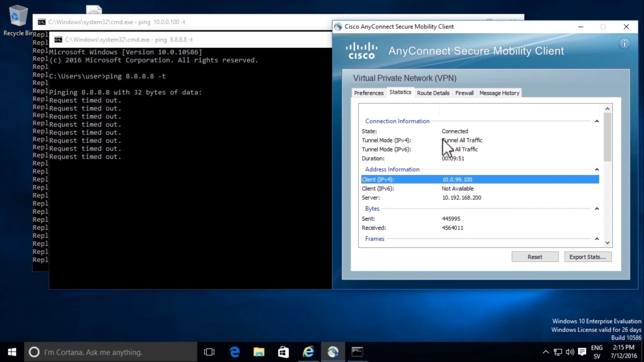Viewport: 644px width, 362px height.
Task: Open the Route Details tab
Action: coord(433,93)
